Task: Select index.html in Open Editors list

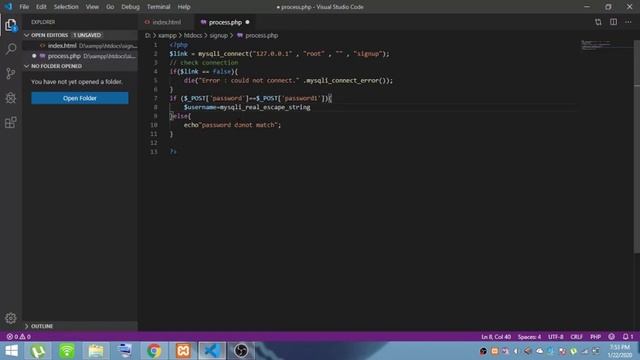Action: [x=80, y=46]
